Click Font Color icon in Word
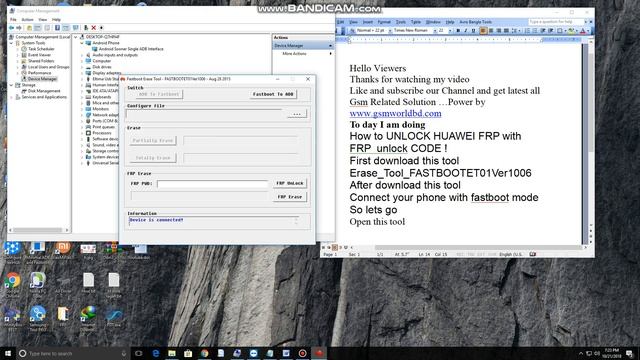Image resolution: width=640 pixels, height=360 pixels. coord(582,31)
